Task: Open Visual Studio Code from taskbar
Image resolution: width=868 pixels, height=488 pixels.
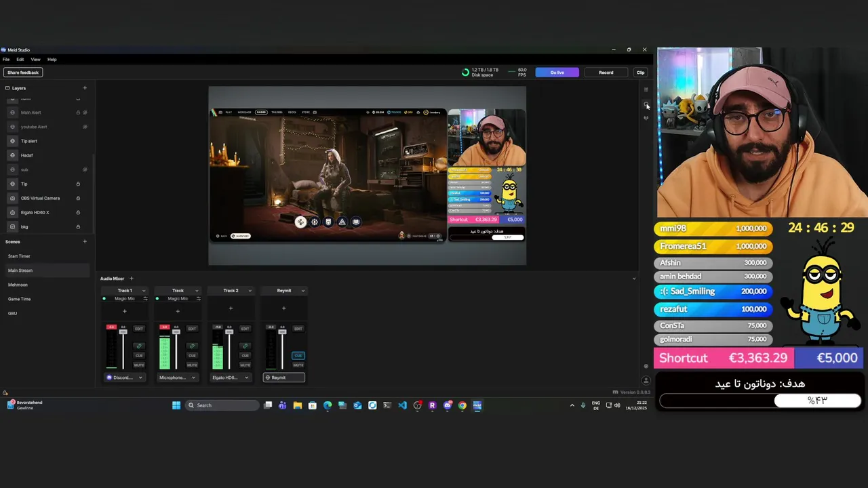Action: (402, 405)
